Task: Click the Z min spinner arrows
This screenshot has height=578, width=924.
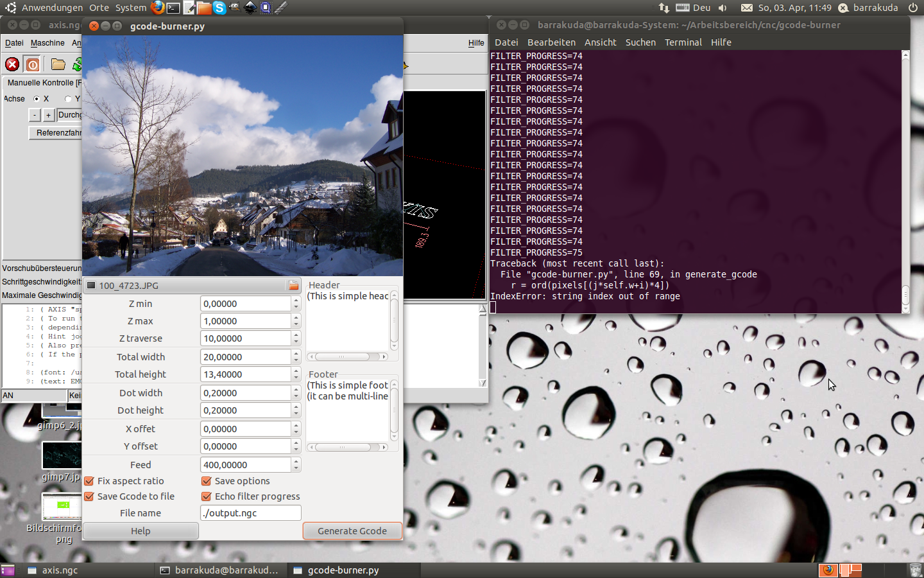Action: (x=296, y=304)
